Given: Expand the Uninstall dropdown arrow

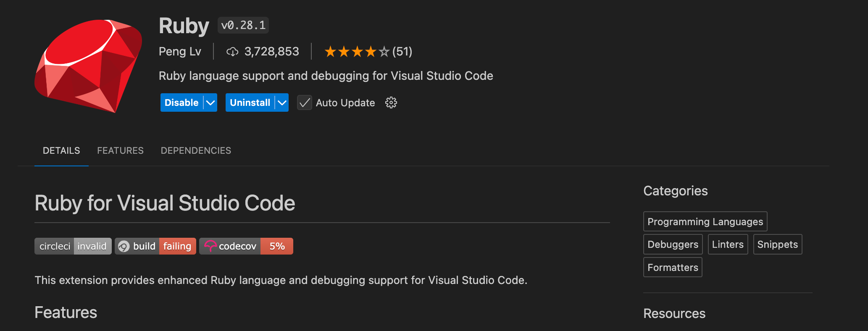Looking at the screenshot, I should click(282, 102).
